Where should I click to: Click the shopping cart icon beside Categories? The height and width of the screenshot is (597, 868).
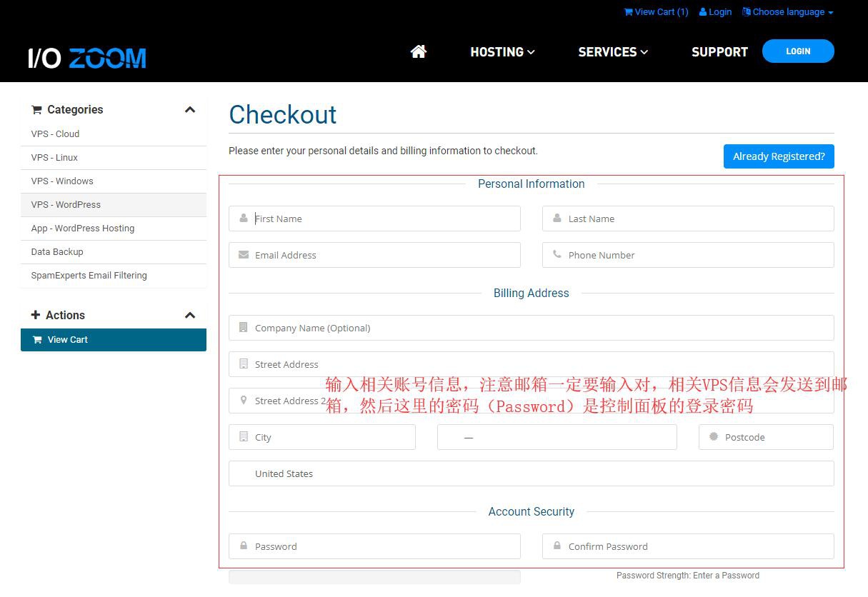[x=36, y=109]
